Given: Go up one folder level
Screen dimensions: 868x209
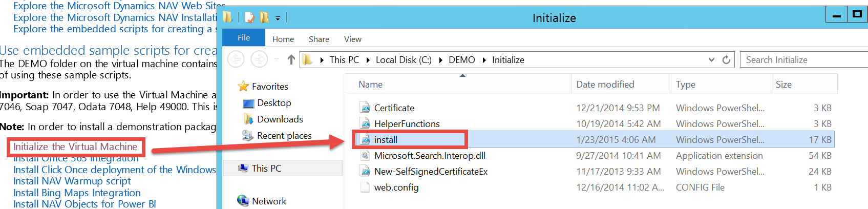Looking at the screenshot, I should [x=291, y=60].
